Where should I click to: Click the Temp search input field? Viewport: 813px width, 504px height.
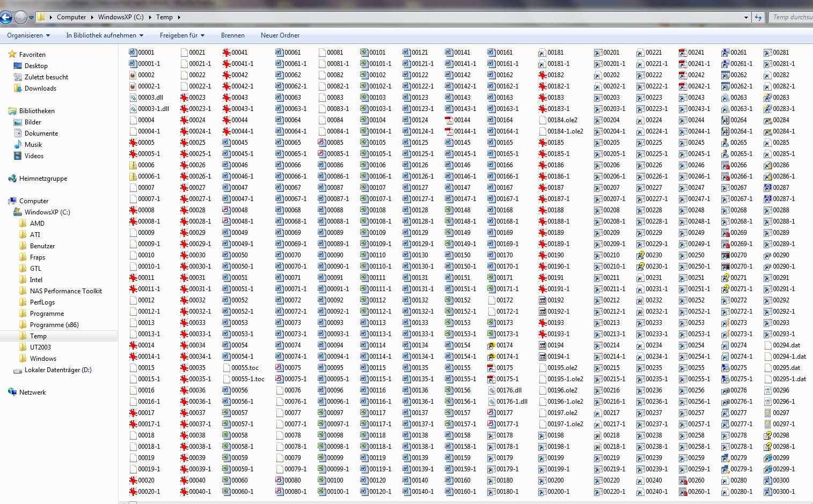[791, 17]
